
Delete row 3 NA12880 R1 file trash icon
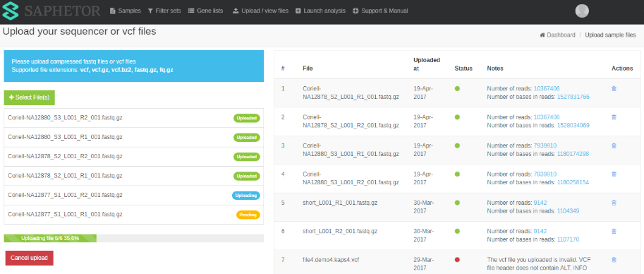coord(614,145)
